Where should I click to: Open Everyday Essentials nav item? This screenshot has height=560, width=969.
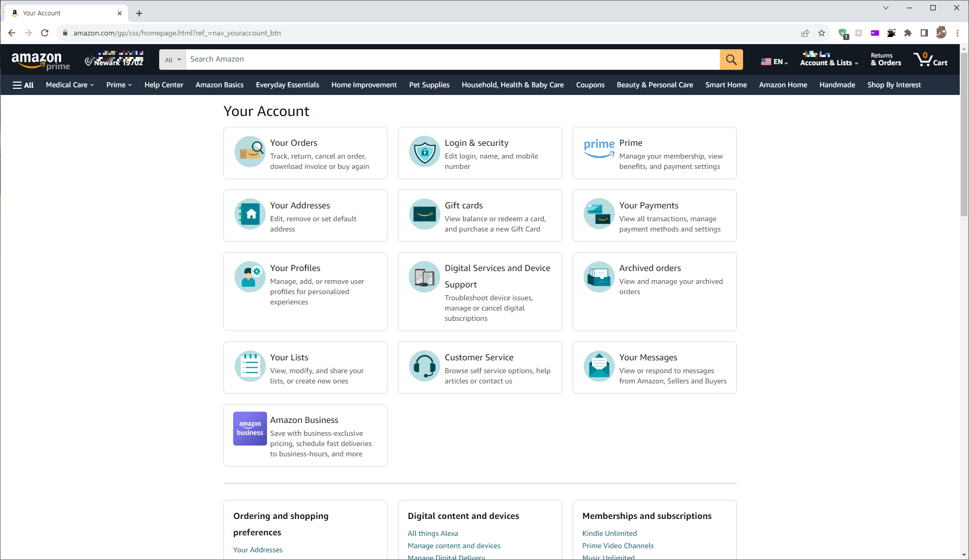(x=288, y=85)
